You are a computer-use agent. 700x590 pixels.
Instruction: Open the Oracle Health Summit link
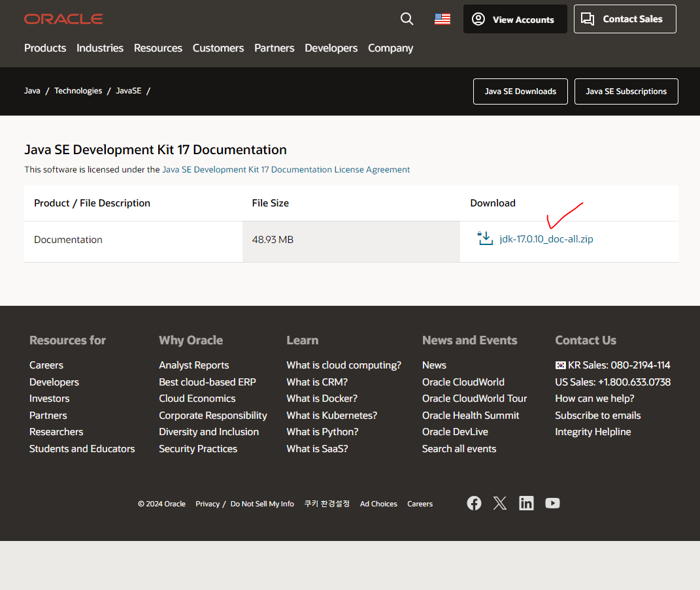(x=471, y=416)
